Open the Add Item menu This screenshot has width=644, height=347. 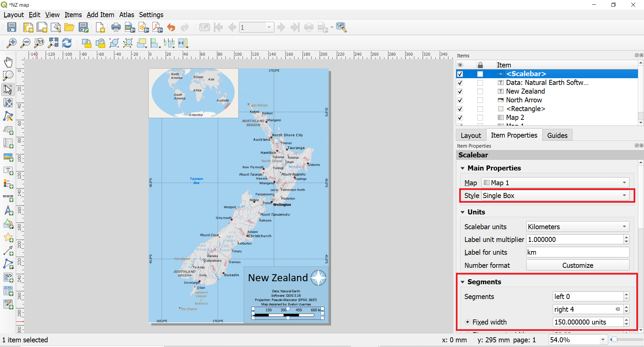click(x=100, y=15)
